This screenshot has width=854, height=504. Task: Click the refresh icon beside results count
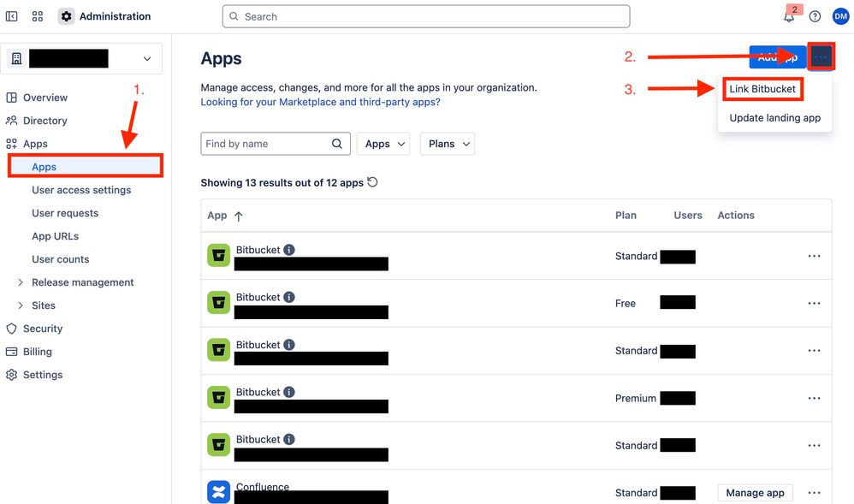click(x=372, y=182)
